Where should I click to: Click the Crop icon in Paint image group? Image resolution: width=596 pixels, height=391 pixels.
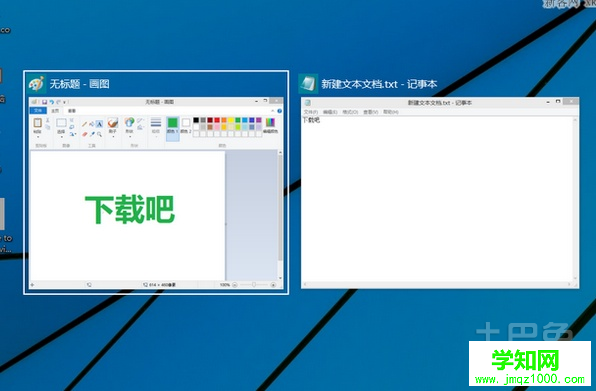[x=71, y=120]
